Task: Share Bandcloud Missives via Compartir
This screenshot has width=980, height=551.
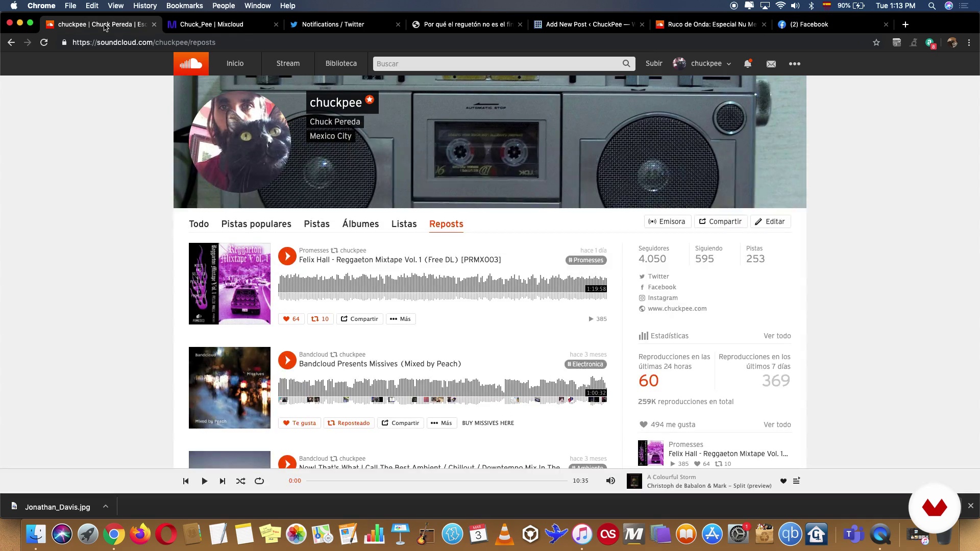Action: click(x=401, y=423)
